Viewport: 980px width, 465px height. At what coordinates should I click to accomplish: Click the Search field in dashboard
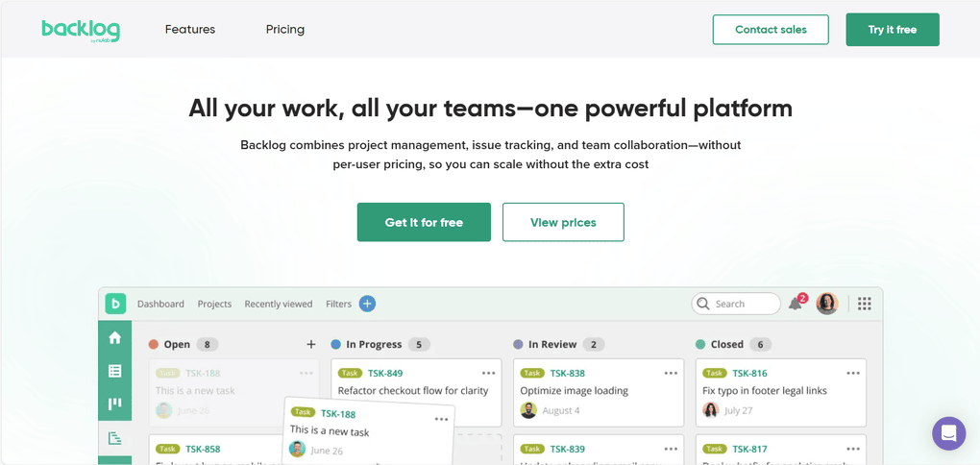click(736, 304)
